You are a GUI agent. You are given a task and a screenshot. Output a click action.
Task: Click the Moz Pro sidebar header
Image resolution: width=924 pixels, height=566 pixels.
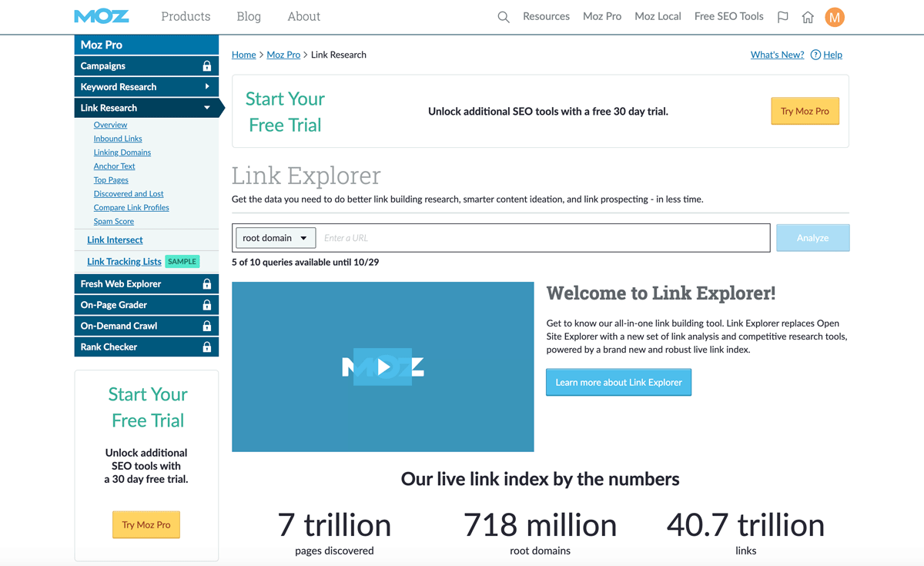[146, 45]
